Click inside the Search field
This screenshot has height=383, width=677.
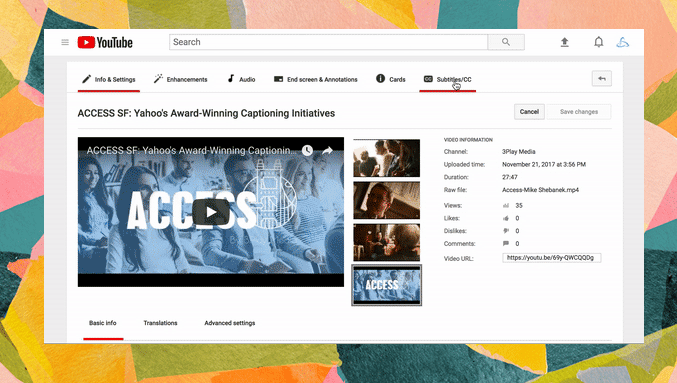pos(329,42)
